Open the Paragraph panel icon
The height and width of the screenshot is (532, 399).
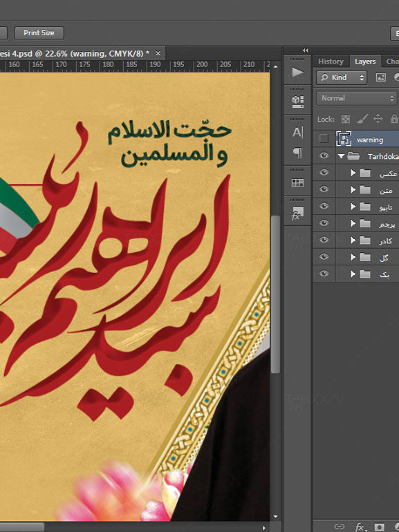coord(297,153)
